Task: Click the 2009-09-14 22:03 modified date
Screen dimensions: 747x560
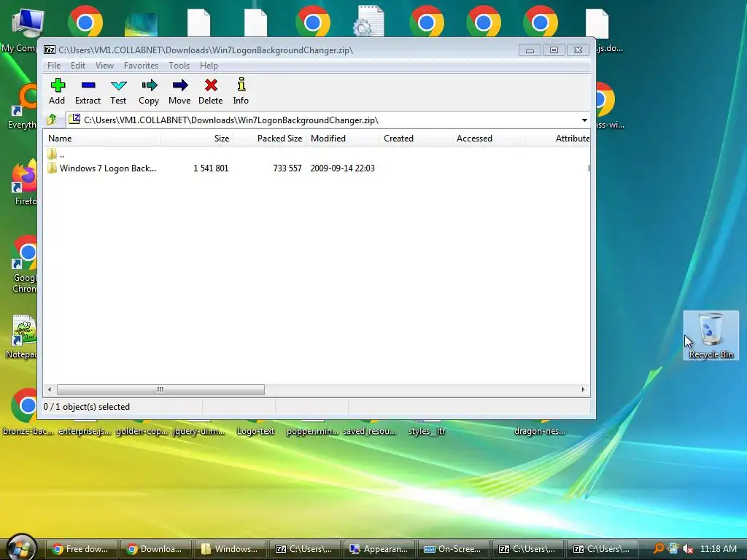Action: coord(343,168)
